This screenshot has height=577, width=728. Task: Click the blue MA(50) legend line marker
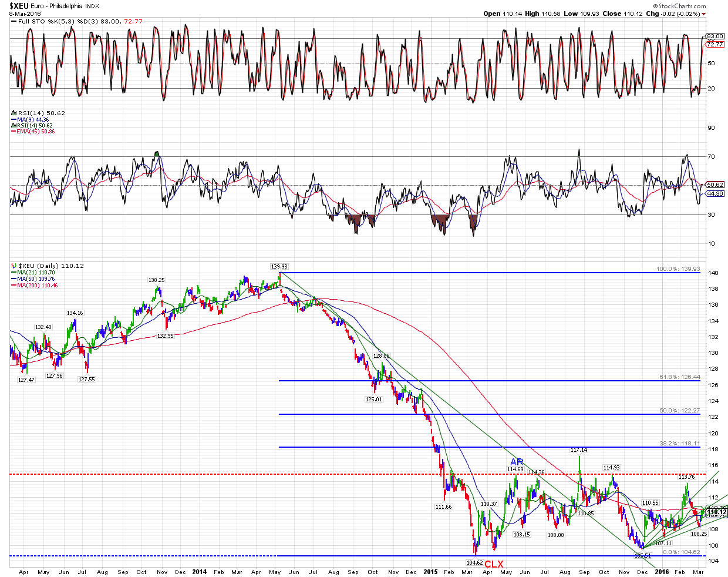[14, 279]
